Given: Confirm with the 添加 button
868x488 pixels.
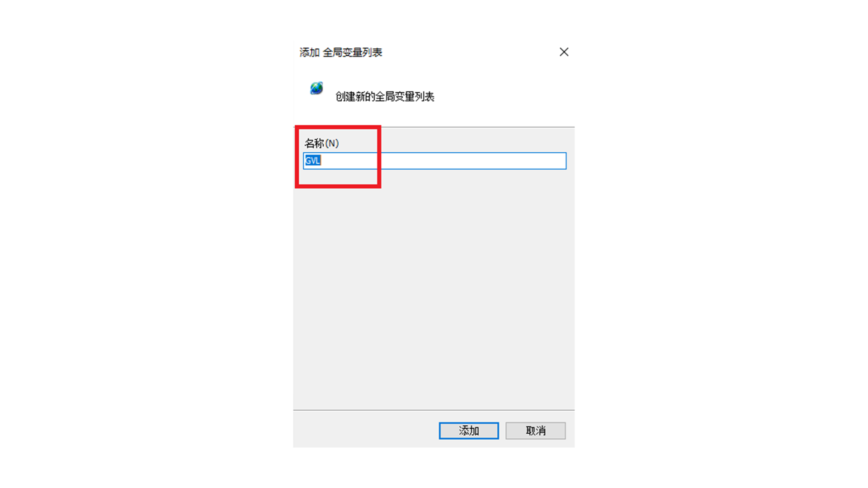Looking at the screenshot, I should 469,431.
